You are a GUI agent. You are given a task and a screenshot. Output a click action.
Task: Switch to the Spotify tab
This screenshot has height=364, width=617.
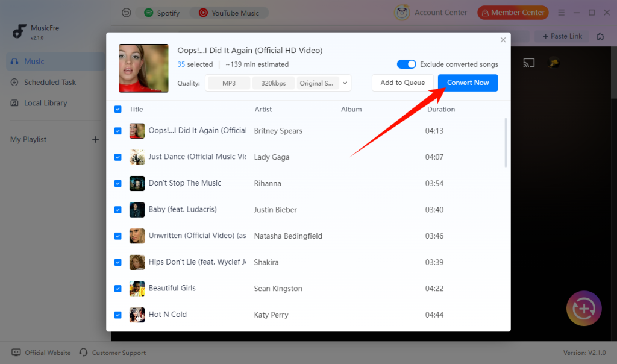point(161,13)
